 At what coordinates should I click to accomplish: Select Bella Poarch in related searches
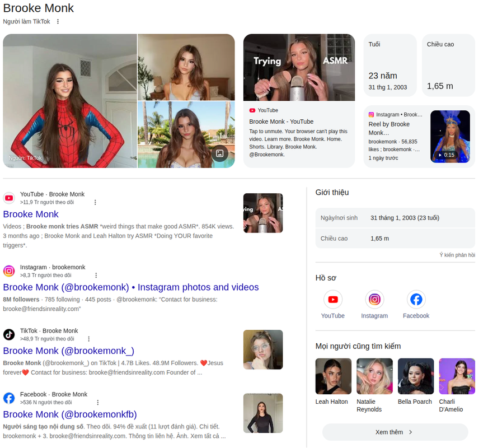415,381
